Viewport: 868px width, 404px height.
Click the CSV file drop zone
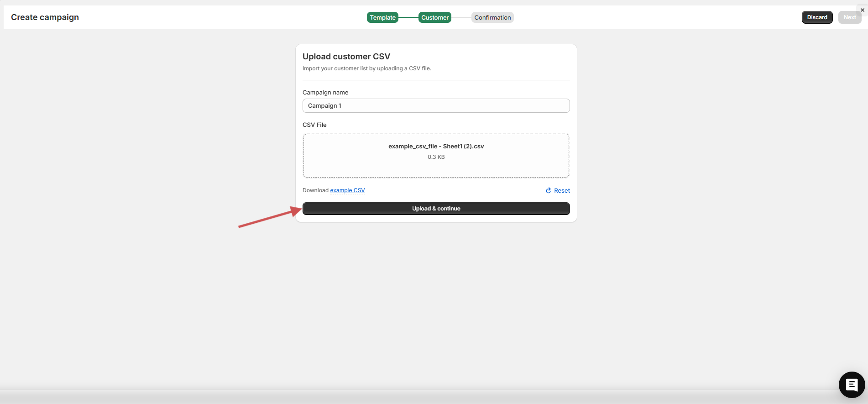click(x=436, y=156)
